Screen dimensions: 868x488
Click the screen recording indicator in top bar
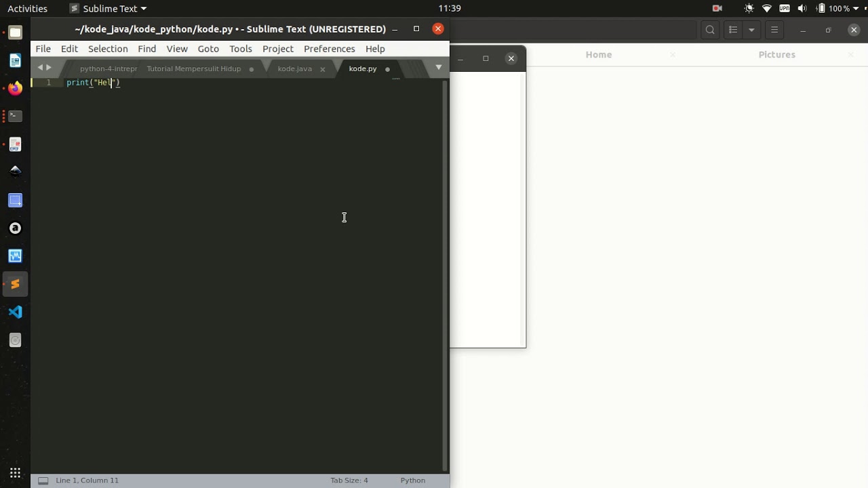pyautogui.click(x=717, y=8)
